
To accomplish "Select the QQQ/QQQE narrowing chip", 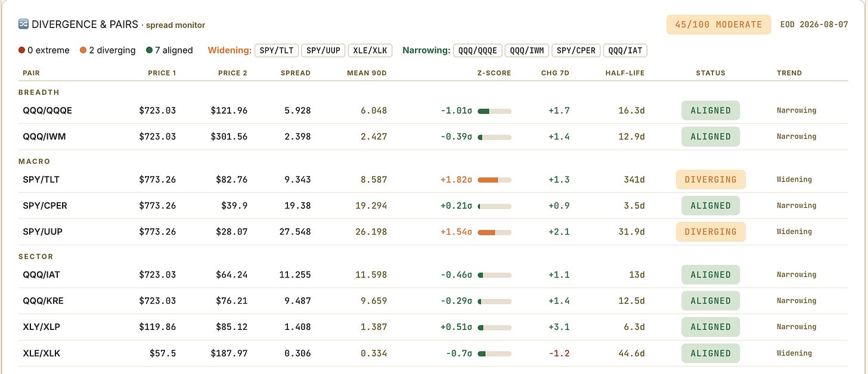I will (x=478, y=51).
